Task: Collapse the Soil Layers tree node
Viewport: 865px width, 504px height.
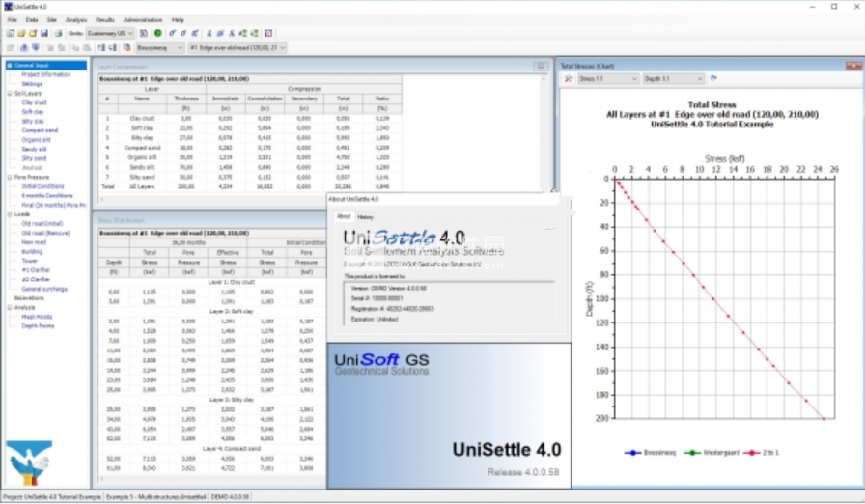Action: (x=10, y=94)
